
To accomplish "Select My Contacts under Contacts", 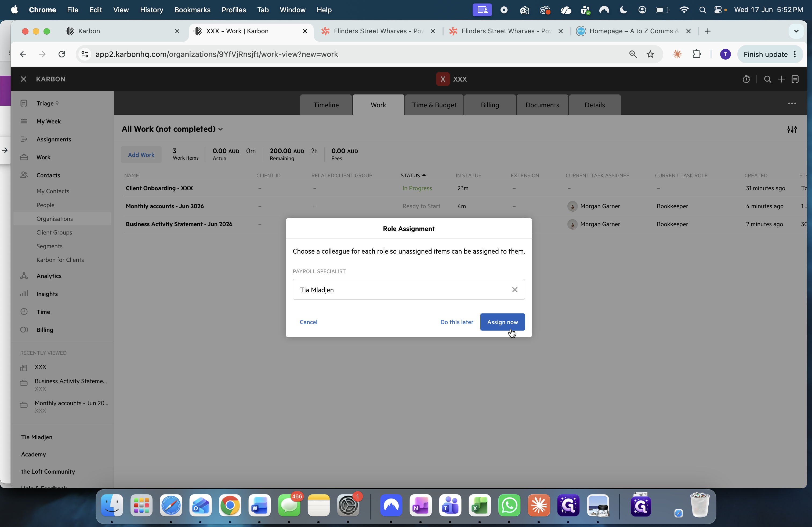I will click(x=53, y=191).
